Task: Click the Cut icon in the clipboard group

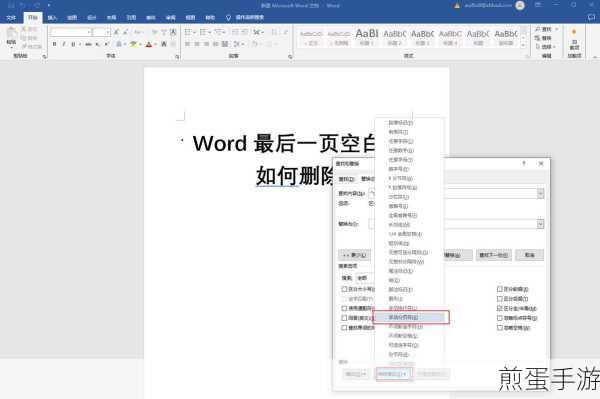Action: (x=24, y=29)
